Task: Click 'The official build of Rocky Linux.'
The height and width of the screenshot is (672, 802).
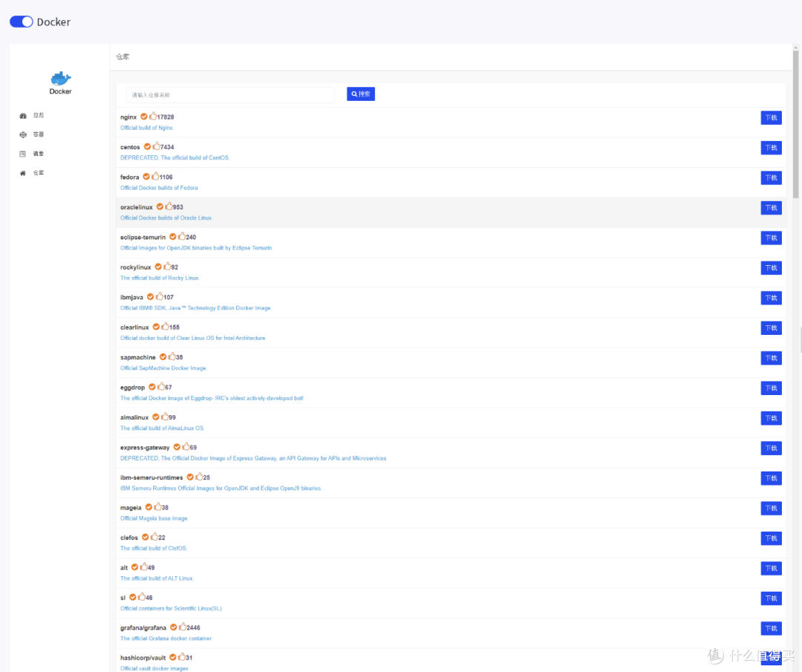Action: tap(160, 278)
